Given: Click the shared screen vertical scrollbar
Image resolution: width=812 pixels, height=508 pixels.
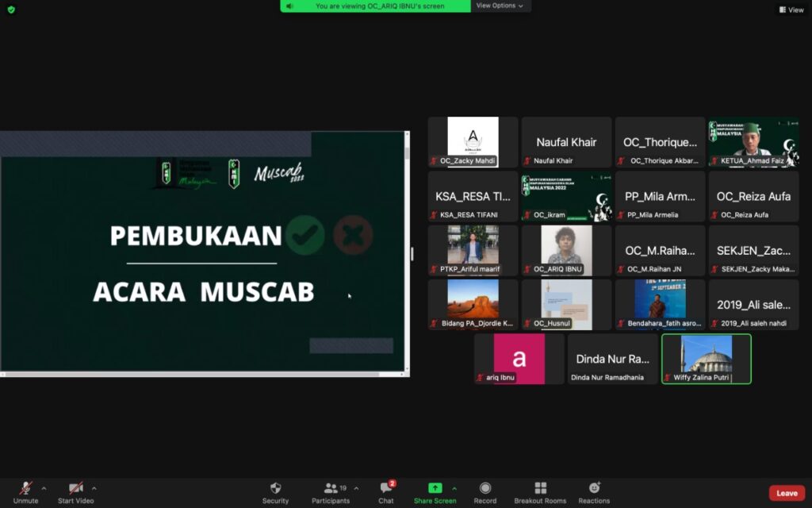Looking at the screenshot, I should pos(407,252).
